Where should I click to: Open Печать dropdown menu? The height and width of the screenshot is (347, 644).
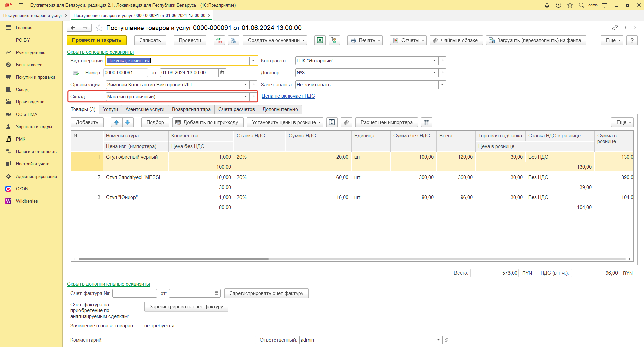(365, 40)
